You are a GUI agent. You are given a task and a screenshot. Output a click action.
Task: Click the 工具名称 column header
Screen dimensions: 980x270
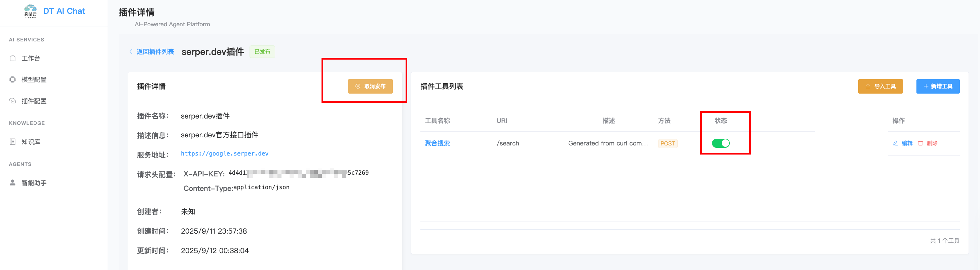(437, 121)
